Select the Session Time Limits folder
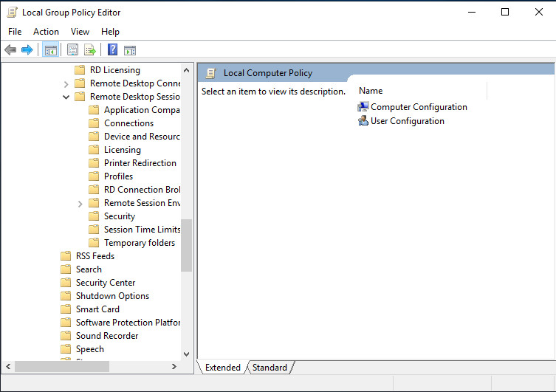Image resolution: width=556 pixels, height=392 pixels. [141, 230]
